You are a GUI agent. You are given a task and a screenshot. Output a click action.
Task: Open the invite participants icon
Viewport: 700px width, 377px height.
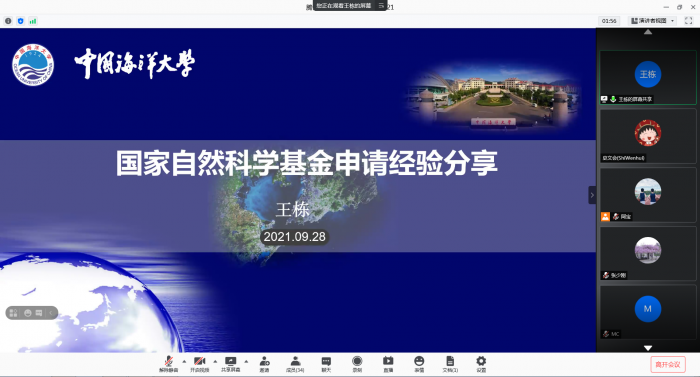click(x=264, y=364)
